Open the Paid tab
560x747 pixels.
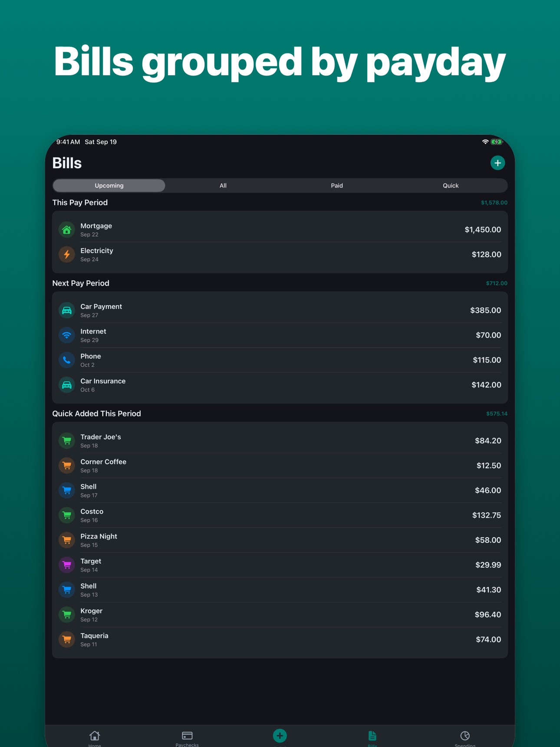[x=337, y=185]
